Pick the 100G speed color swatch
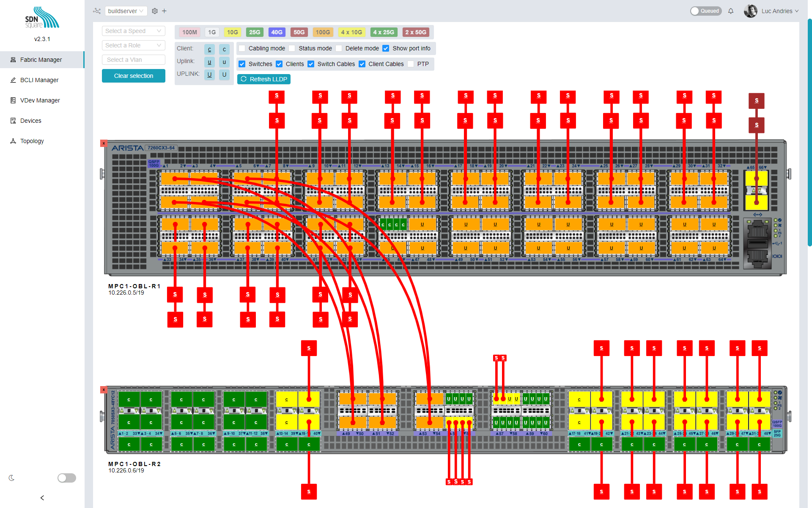Viewport: 812px width, 508px height. pos(323,32)
